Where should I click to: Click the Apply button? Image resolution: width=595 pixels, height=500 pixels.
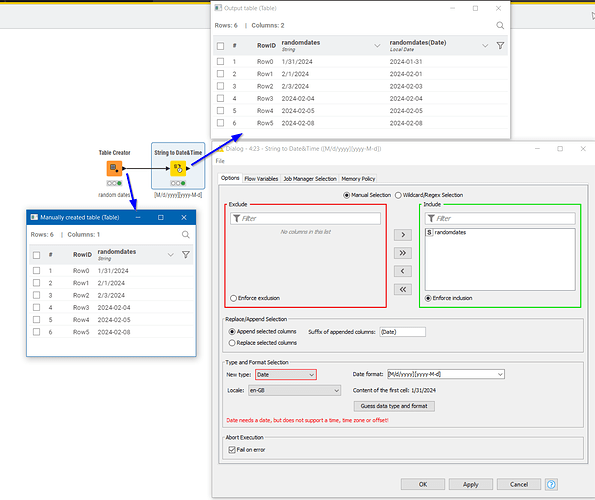coord(471,484)
